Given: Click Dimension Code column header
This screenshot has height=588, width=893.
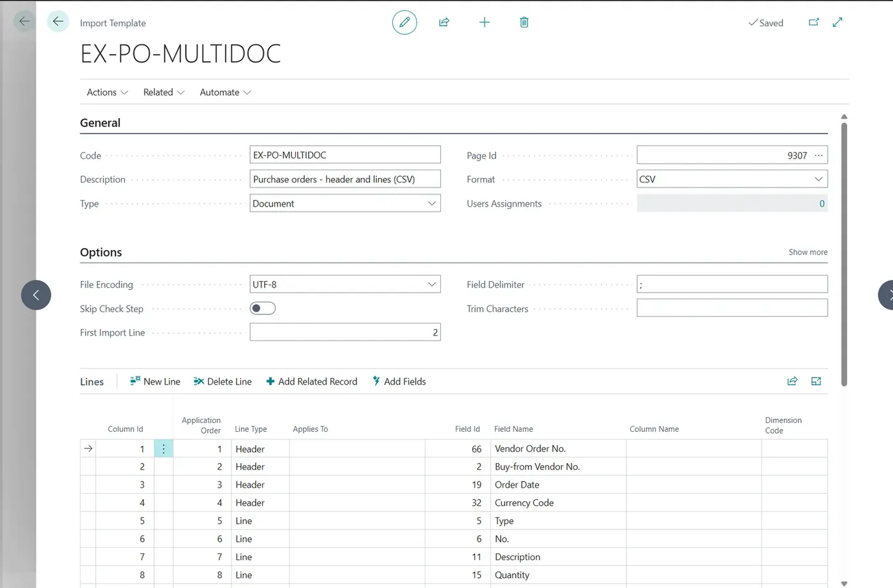Looking at the screenshot, I should point(783,425).
